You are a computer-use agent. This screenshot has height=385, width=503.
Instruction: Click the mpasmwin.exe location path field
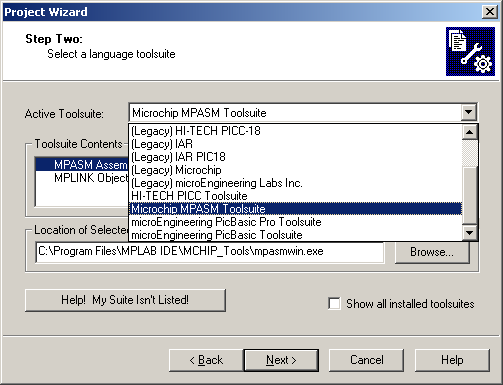[210, 252]
